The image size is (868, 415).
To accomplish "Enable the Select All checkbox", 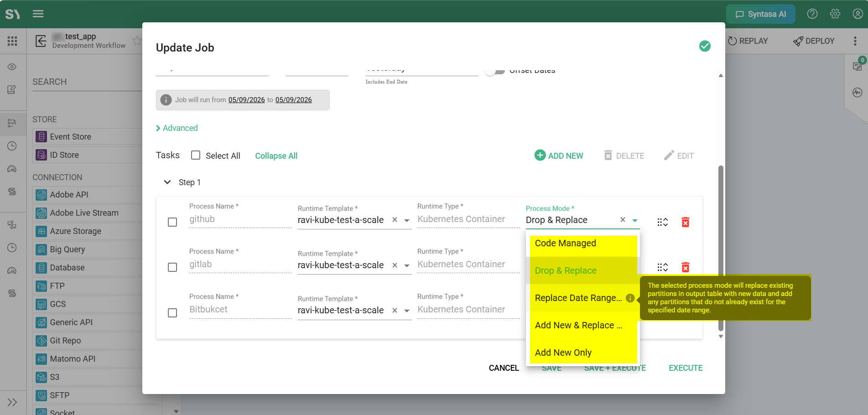I will point(196,155).
